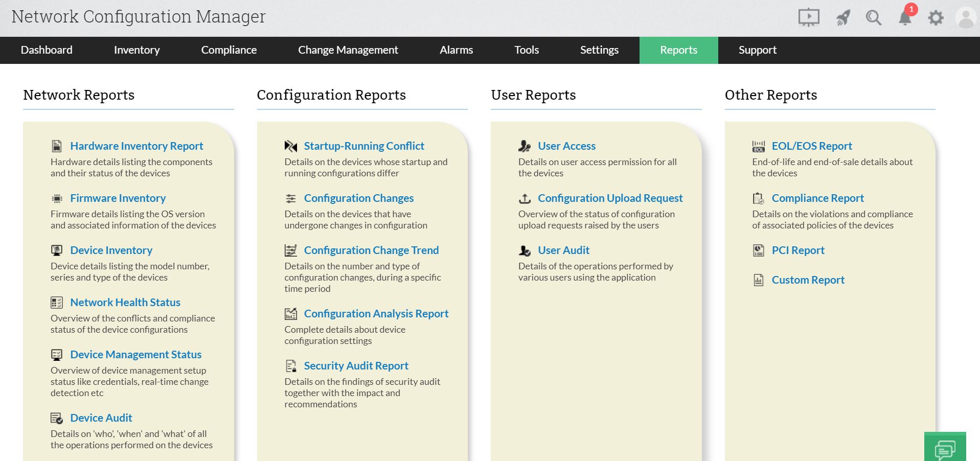Click the Startup-Running Conflict icon
980x461 pixels.
[290, 146]
